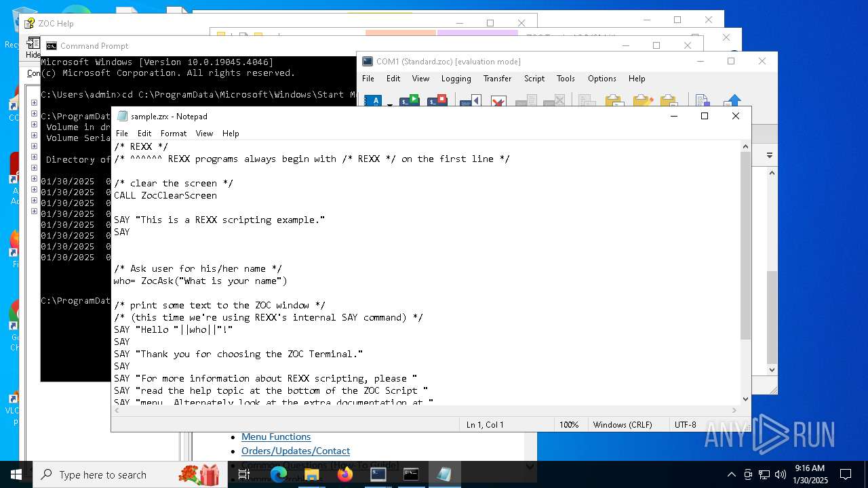
Task: Click the COM1 ZOC window title icon
Action: point(367,61)
